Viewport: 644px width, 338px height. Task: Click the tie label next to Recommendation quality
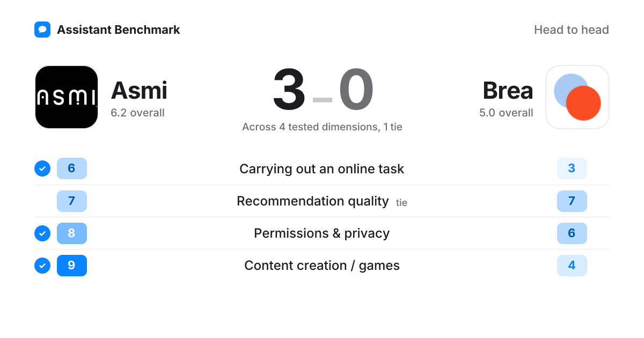tap(402, 203)
